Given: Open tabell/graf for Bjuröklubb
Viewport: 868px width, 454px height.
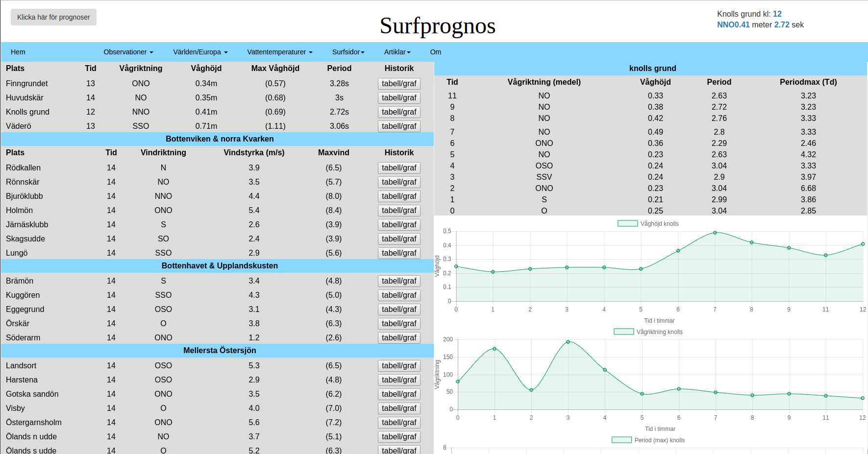Looking at the screenshot, I should click(399, 196).
